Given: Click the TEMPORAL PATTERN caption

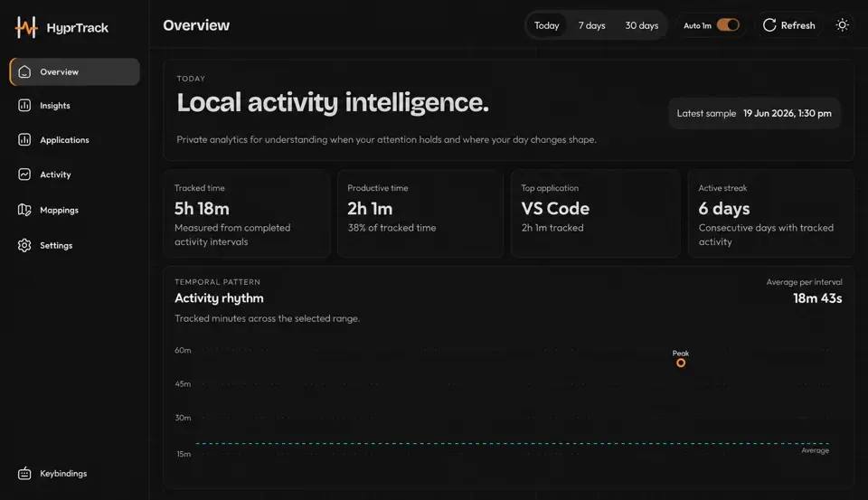Looking at the screenshot, I should pyautogui.click(x=217, y=282).
